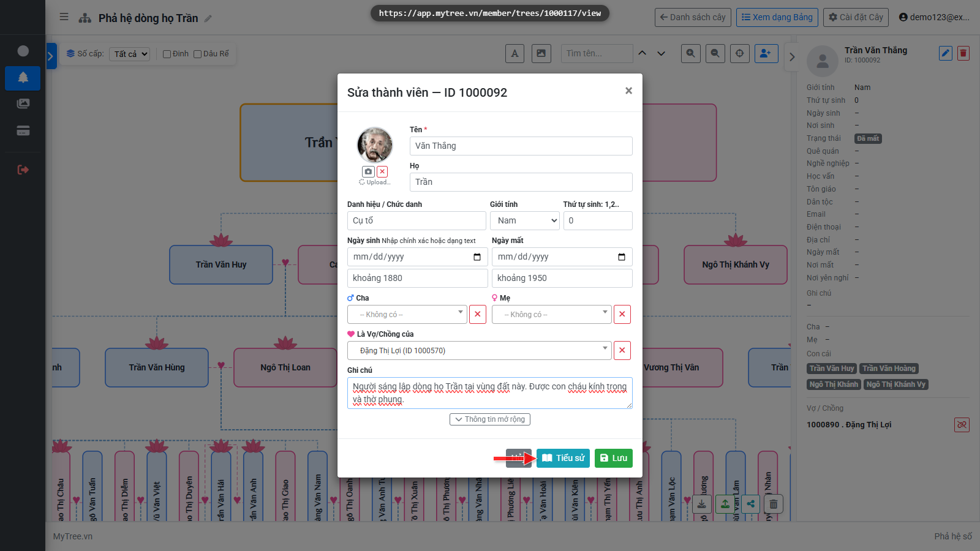Open Danh sách cây tree list
The height and width of the screenshot is (551, 980).
point(693,17)
